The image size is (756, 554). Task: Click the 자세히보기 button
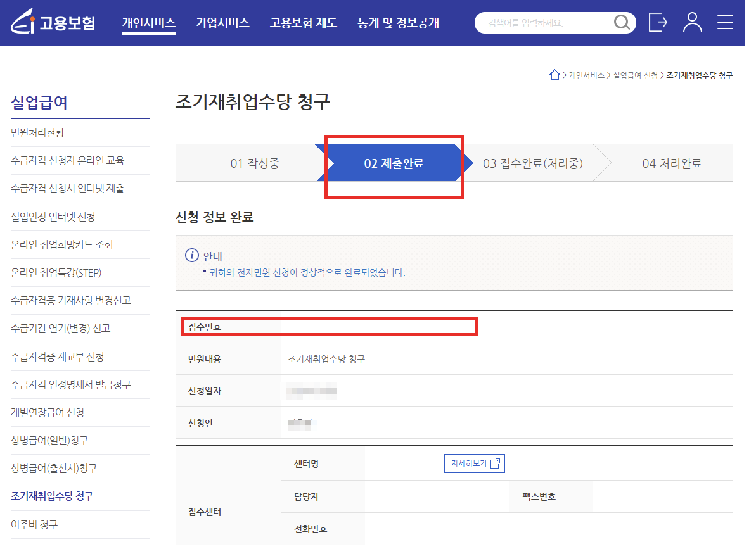tap(474, 463)
